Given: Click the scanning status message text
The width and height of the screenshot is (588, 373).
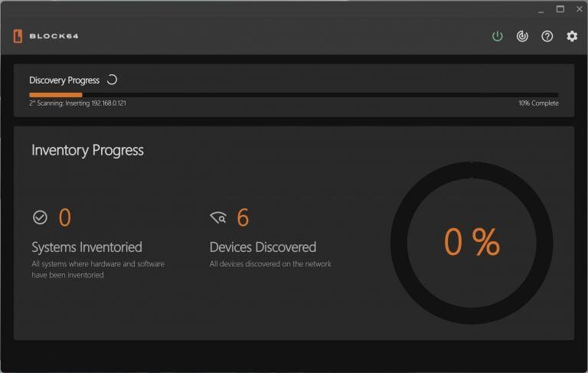Looking at the screenshot, I should [x=77, y=103].
